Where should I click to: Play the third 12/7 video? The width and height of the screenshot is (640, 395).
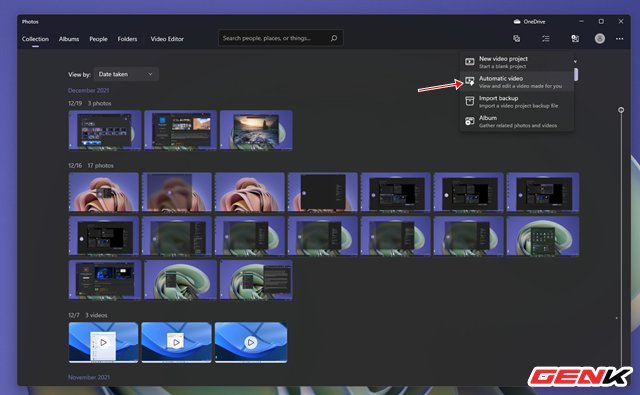point(251,342)
